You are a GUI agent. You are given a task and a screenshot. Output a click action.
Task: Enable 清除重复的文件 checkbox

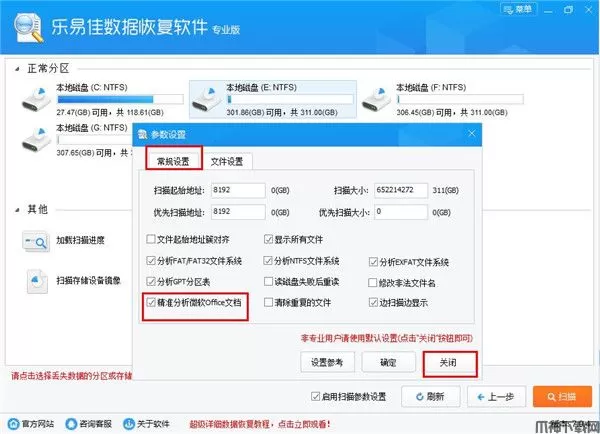(268, 303)
